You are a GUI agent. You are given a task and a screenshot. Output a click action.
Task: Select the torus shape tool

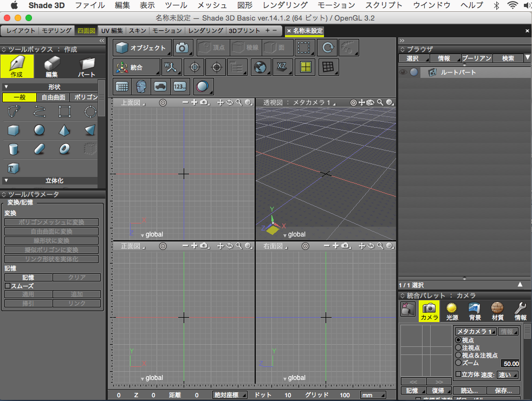tap(64, 149)
